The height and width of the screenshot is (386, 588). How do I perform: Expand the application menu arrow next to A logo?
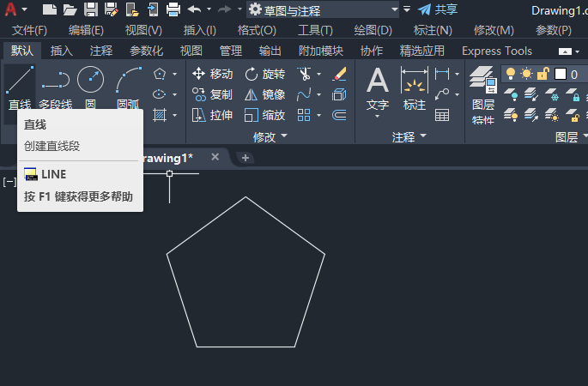(x=25, y=9)
